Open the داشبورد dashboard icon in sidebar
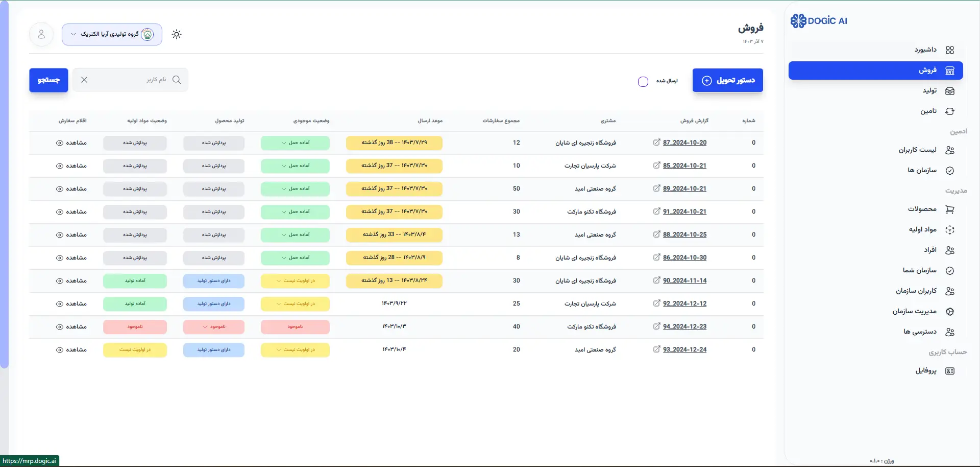This screenshot has width=980, height=467. point(950,50)
